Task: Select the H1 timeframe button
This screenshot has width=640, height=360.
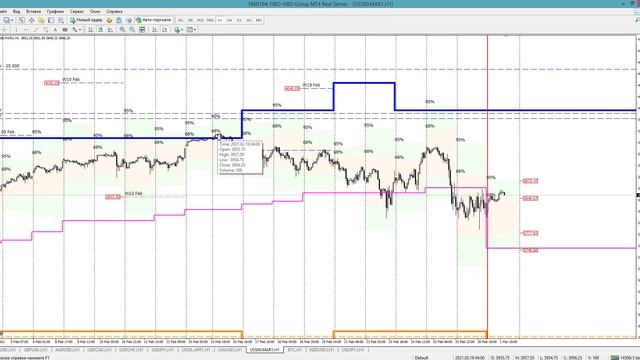Action: [x=220, y=20]
